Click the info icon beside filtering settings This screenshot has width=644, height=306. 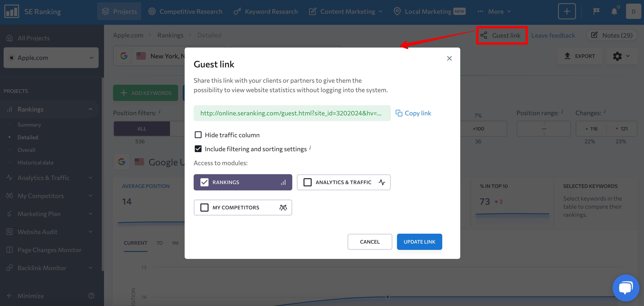click(x=310, y=148)
